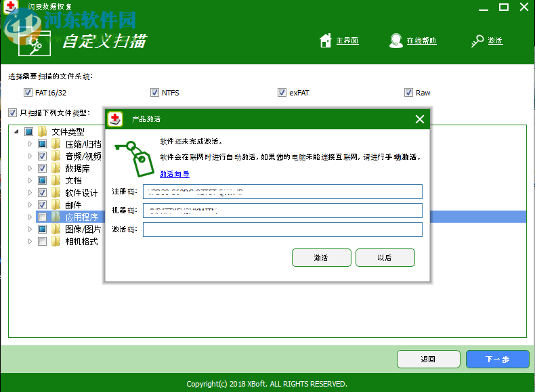The image size is (535, 392).
Task: Focus the 激活码 activation code field
Action: pyautogui.click(x=282, y=230)
